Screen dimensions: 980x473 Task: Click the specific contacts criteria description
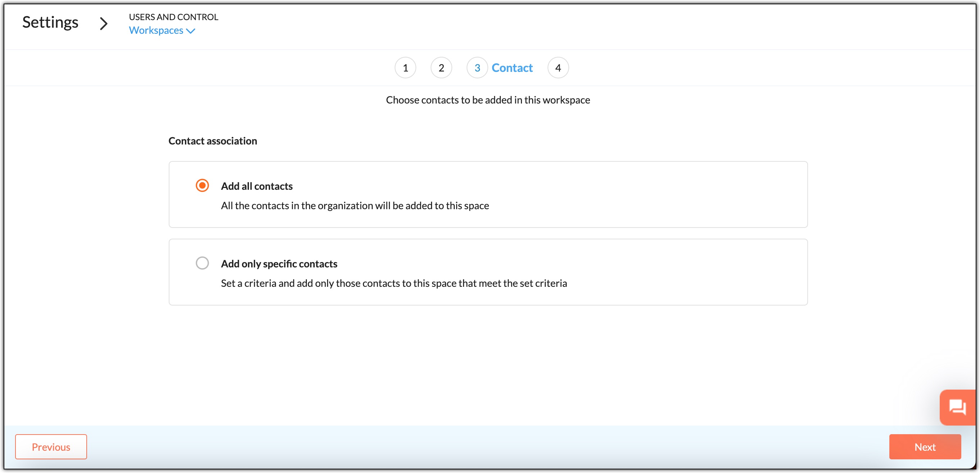coord(393,283)
